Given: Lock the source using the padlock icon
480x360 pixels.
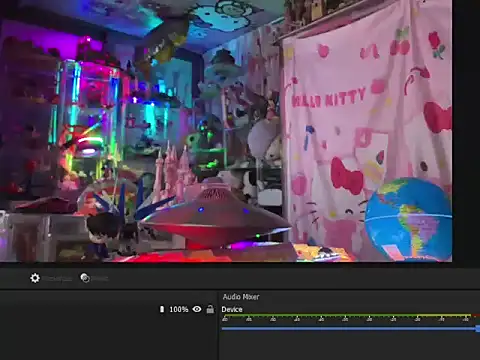Looking at the screenshot, I should [210, 309].
